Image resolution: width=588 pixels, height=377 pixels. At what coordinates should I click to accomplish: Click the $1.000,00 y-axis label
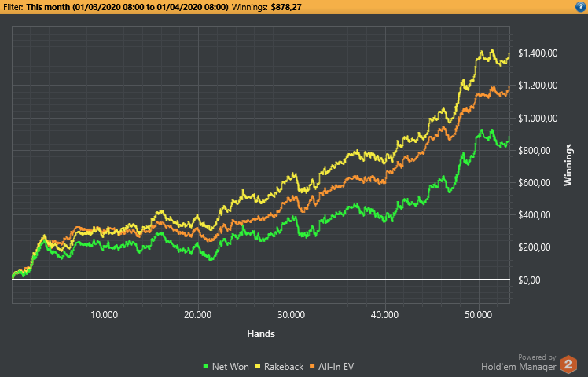(x=538, y=118)
